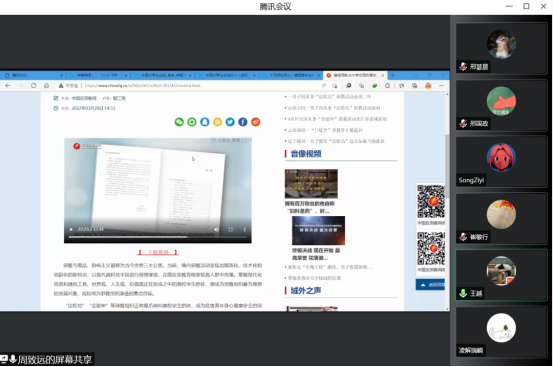This screenshot has height=367, width=553.
Task: Close the active browser tab
Action: [x=383, y=75]
